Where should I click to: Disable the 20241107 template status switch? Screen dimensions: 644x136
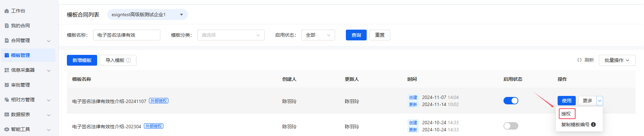click(511, 101)
